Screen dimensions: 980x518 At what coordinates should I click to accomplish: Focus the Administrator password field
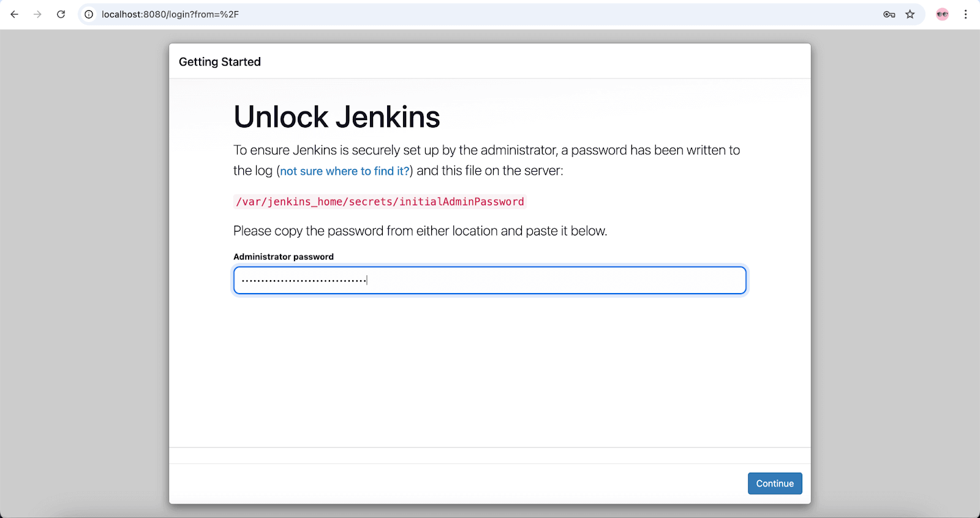tap(490, 280)
